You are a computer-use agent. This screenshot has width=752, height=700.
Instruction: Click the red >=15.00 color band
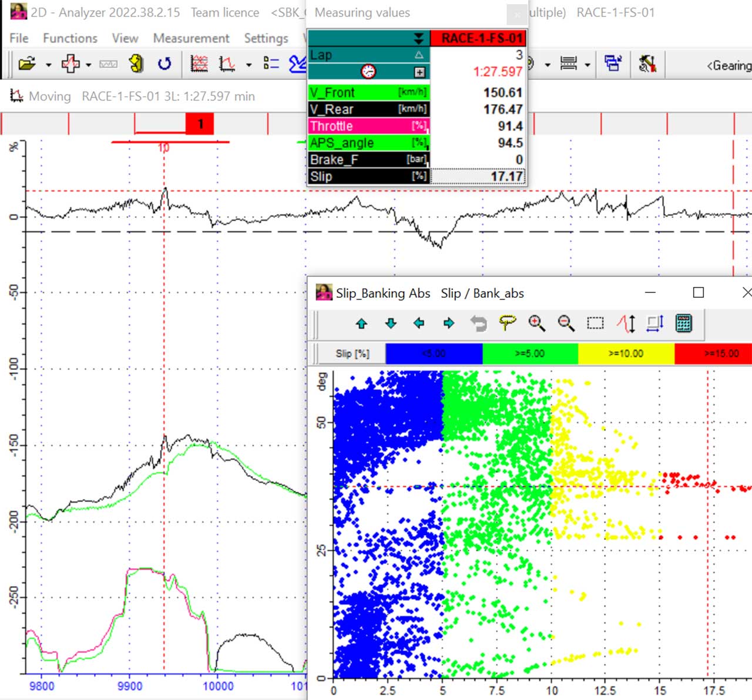click(x=713, y=354)
